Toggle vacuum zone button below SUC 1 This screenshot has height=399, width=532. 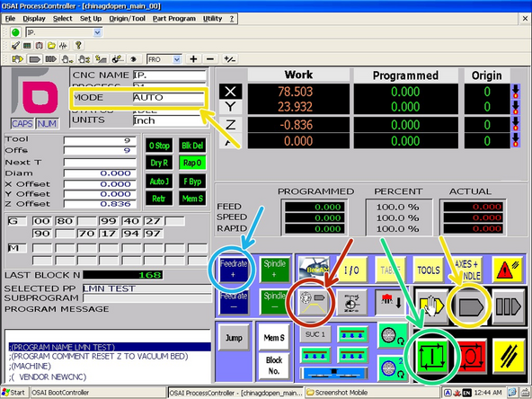[315, 355]
